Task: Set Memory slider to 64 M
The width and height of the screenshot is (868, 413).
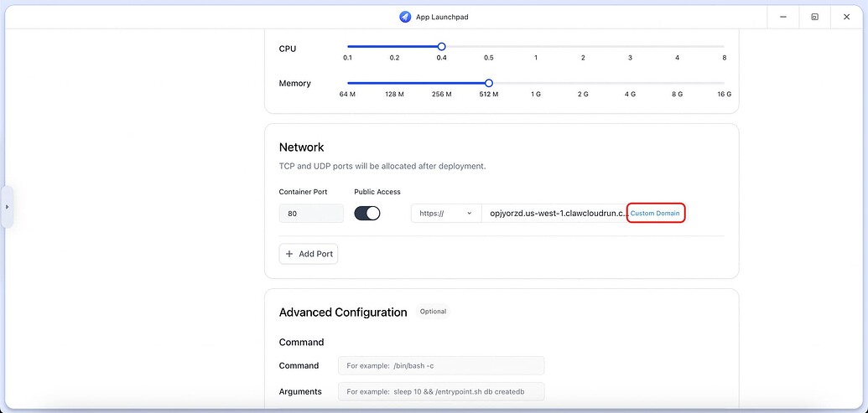Action: click(x=347, y=83)
